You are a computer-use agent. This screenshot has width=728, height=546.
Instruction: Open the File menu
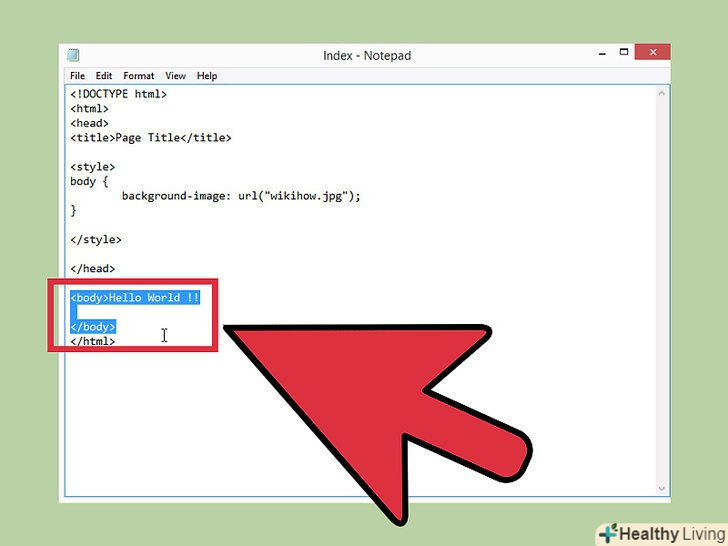(77, 76)
